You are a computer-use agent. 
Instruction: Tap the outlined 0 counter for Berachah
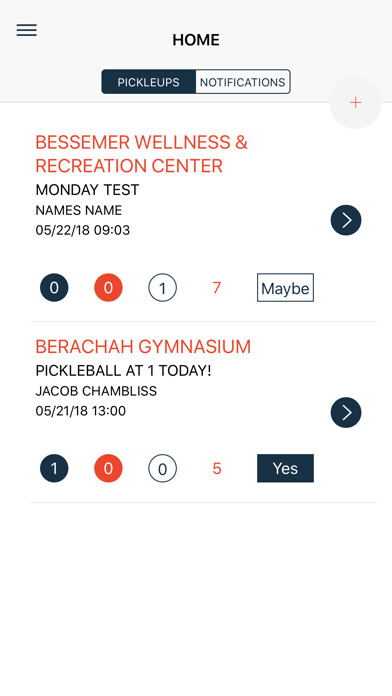[x=162, y=468]
